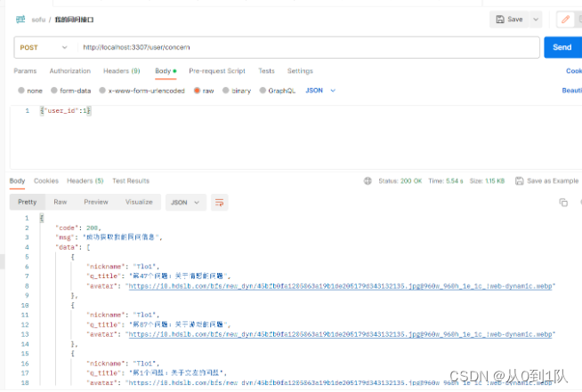Select the none body type radio

click(21, 91)
